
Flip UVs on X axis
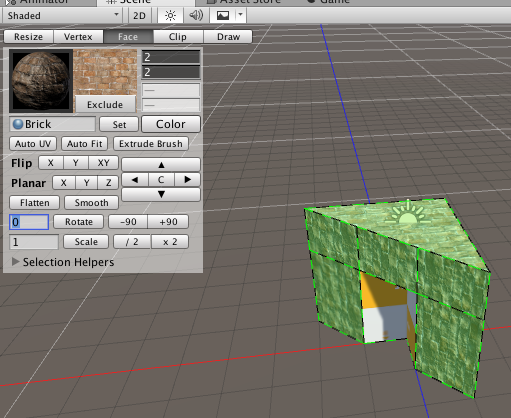pos(51,163)
